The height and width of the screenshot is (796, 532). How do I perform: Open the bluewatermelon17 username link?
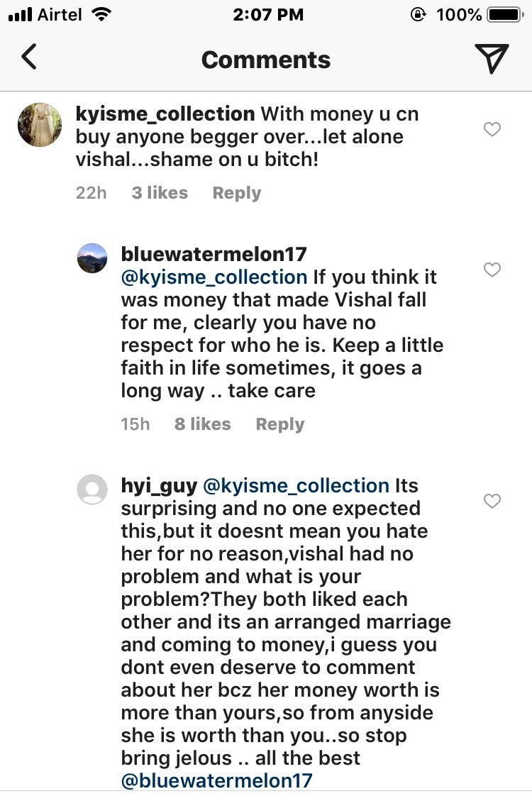[x=214, y=254]
